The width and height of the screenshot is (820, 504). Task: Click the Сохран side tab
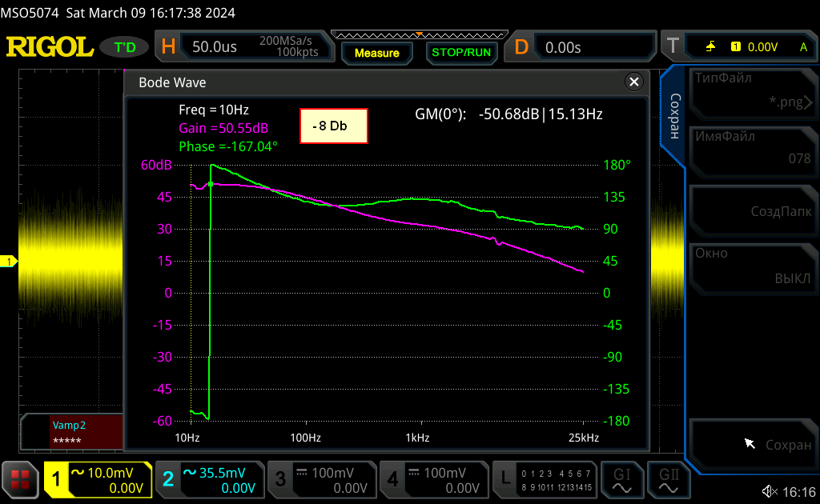point(673,117)
